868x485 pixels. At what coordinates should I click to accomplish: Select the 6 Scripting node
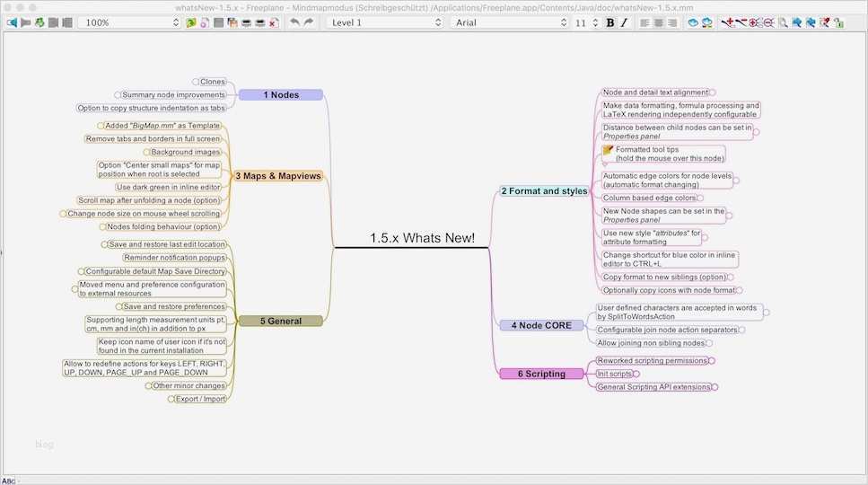point(541,375)
